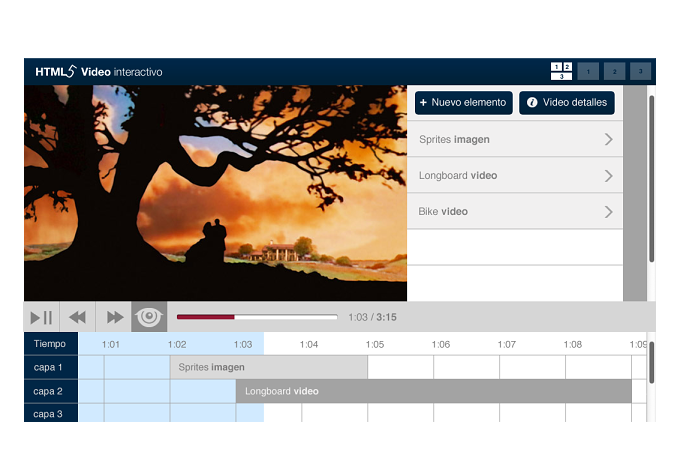Viewport: 680px width, 455px height.
Task: Expand Longboard video chevron arrow
Action: click(608, 176)
